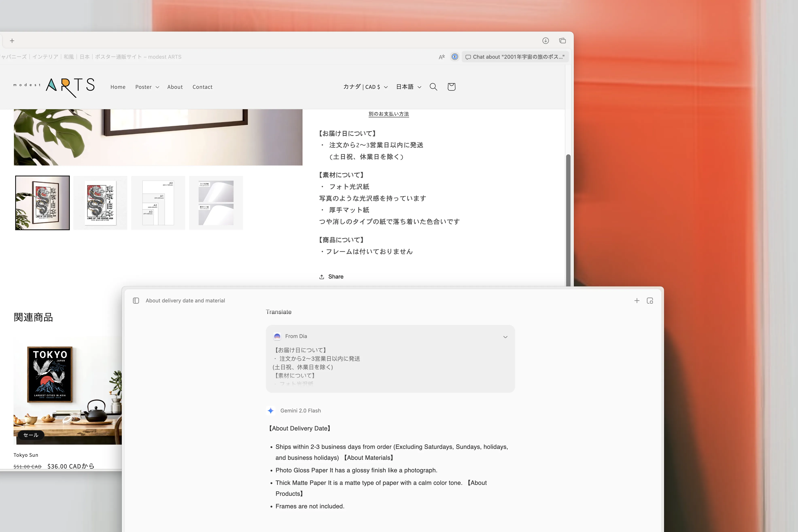Go to the Home navigation item
Viewport: 798px width, 532px height.
tap(118, 87)
